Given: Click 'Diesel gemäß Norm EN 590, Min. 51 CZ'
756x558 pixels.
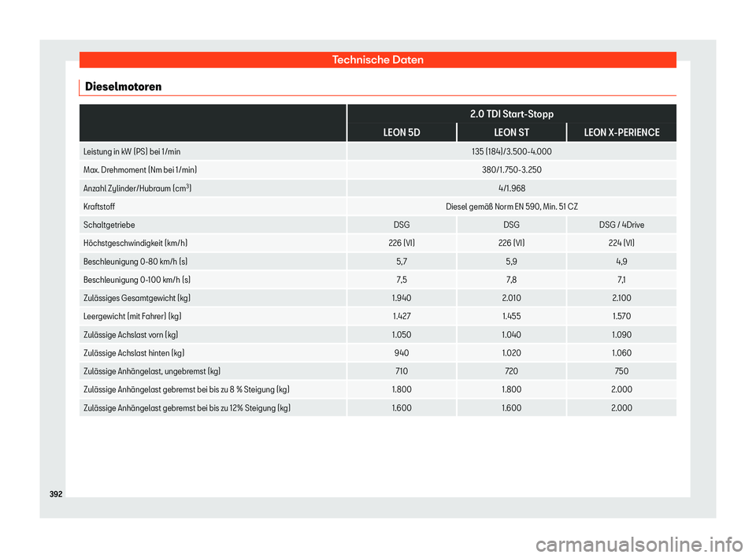Looking at the screenshot, I should 512,206.
